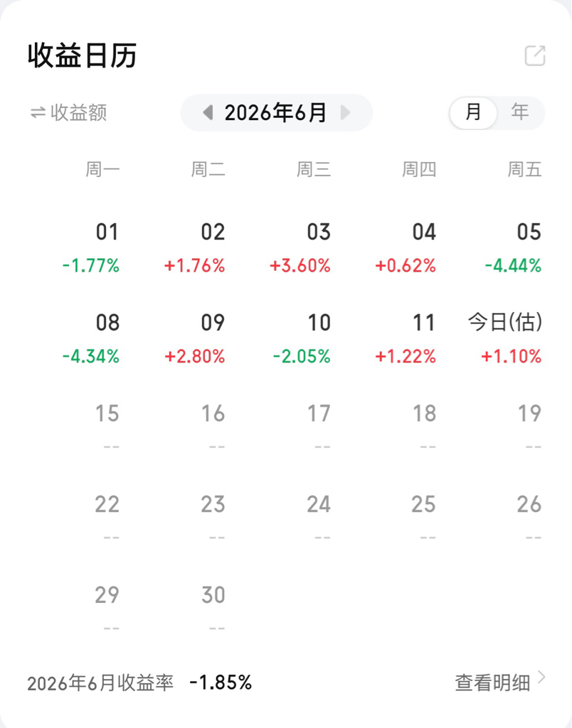
Task: Select day 11 showing +1.22%
Action: tap(406, 339)
